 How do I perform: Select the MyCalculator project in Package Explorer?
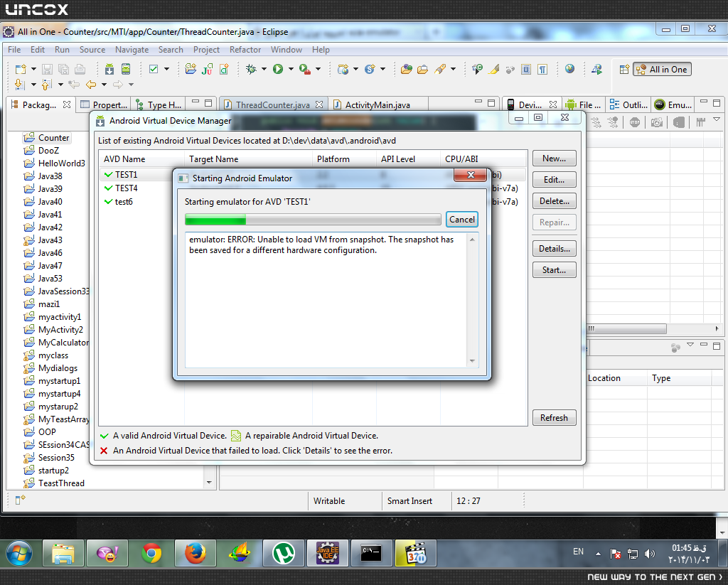56,342
